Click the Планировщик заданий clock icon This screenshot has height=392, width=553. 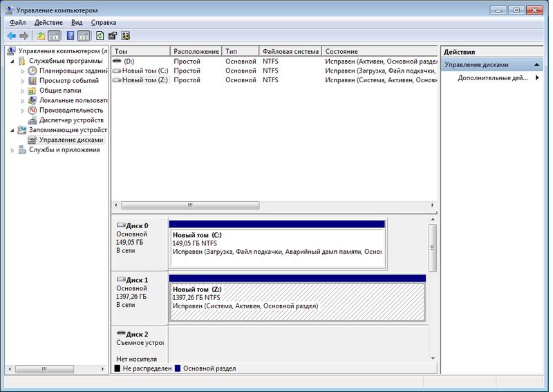point(32,71)
